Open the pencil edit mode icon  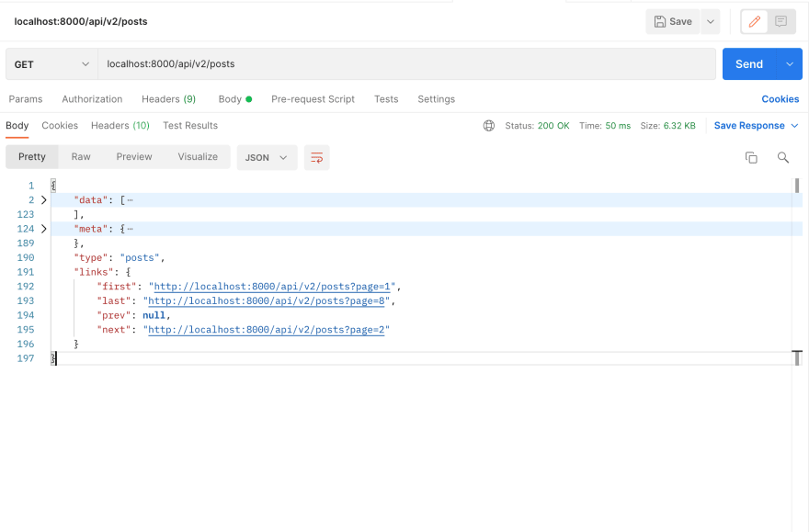[755, 21]
